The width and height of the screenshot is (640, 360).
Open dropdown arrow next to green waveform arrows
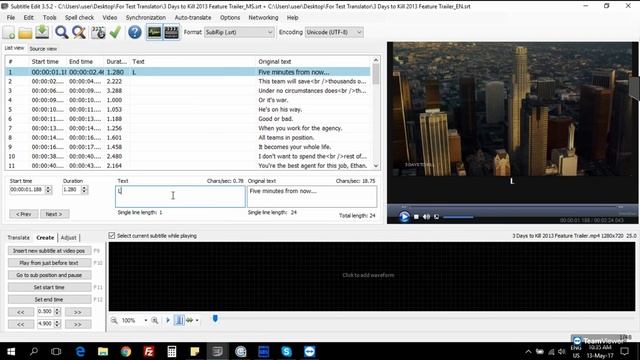click(x=197, y=320)
